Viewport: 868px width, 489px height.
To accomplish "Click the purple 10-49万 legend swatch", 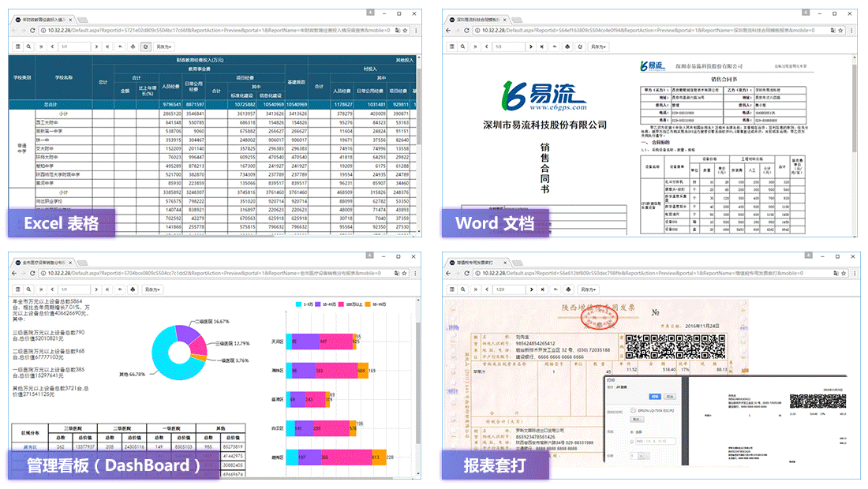I will 318,304.
